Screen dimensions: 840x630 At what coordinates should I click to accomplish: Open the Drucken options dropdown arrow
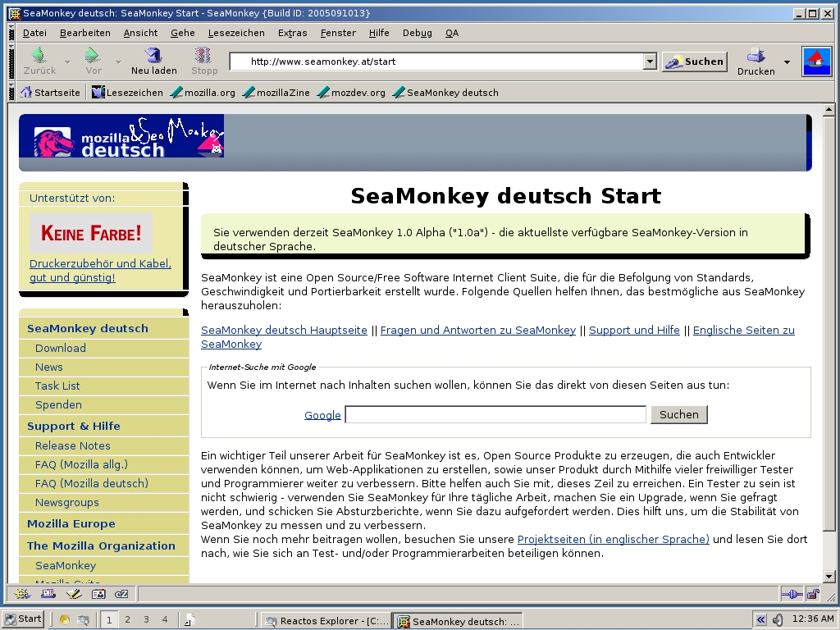787,62
